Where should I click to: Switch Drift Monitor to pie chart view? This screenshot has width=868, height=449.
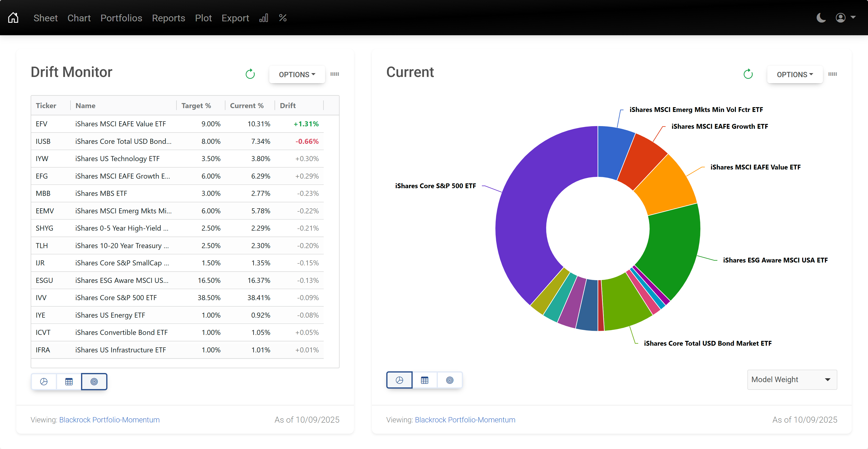[x=44, y=381]
